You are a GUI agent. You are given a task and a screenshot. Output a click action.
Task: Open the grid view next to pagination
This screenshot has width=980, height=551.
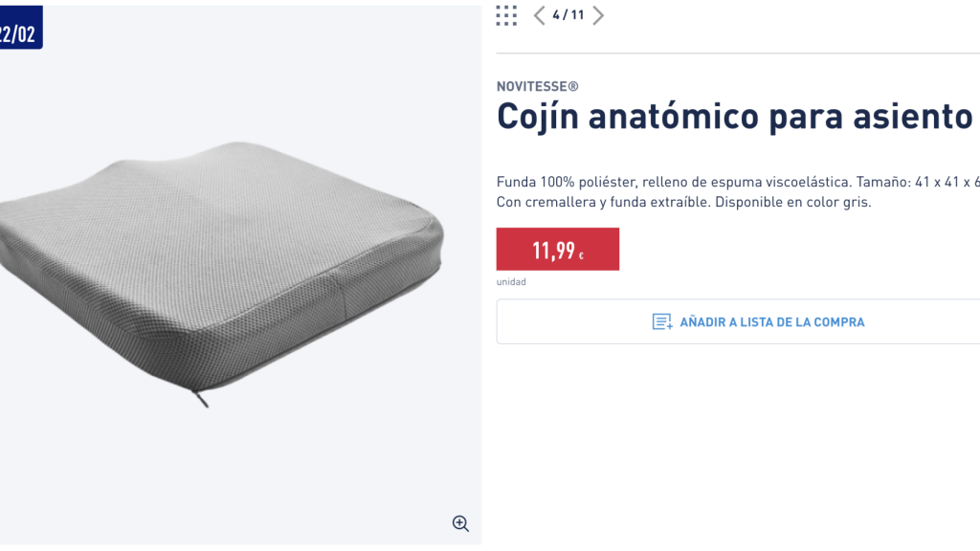coord(506,15)
